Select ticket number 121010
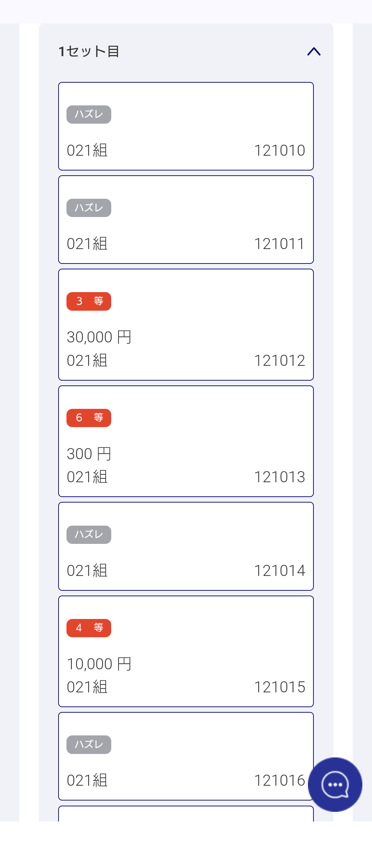The image size is (372, 868). click(x=279, y=151)
